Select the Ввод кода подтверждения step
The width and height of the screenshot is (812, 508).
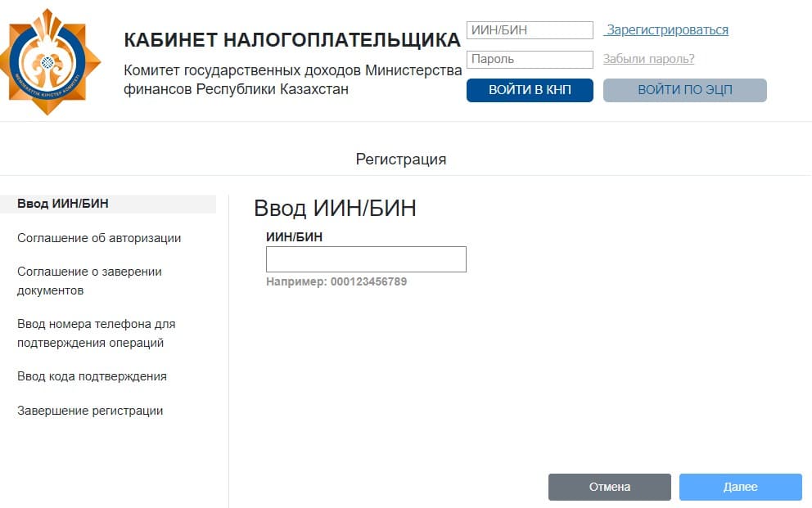coord(92,376)
